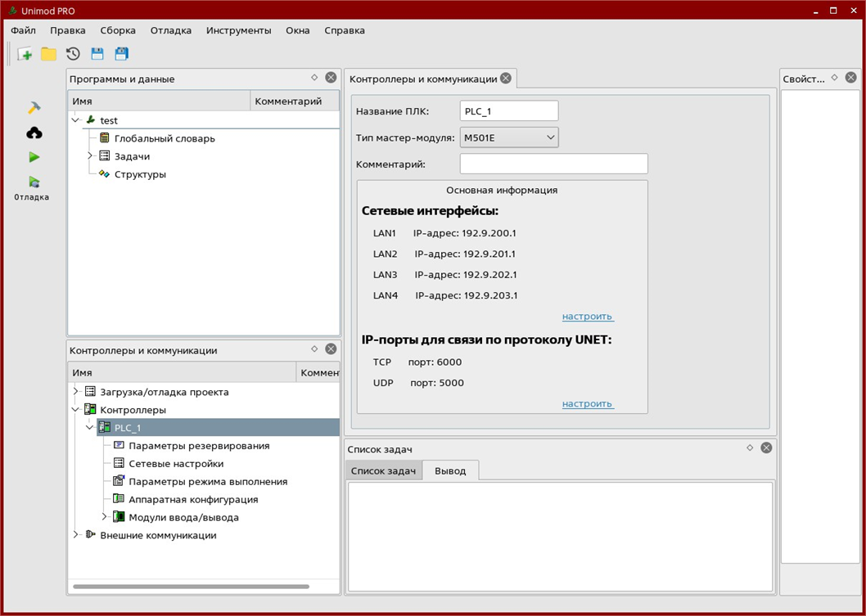Click the PLC_1 controller icon

(105, 428)
